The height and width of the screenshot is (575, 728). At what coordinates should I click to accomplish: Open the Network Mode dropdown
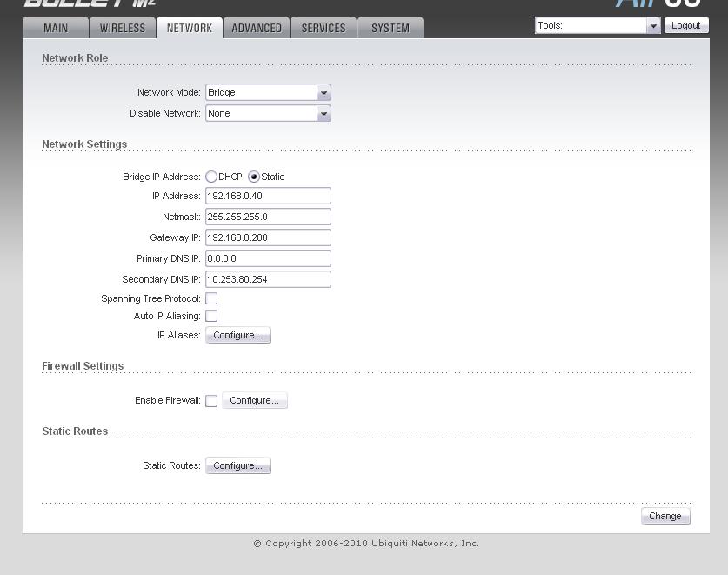coord(268,92)
